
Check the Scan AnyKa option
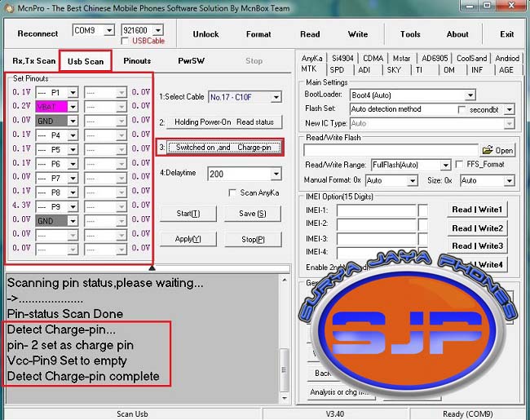click(232, 192)
